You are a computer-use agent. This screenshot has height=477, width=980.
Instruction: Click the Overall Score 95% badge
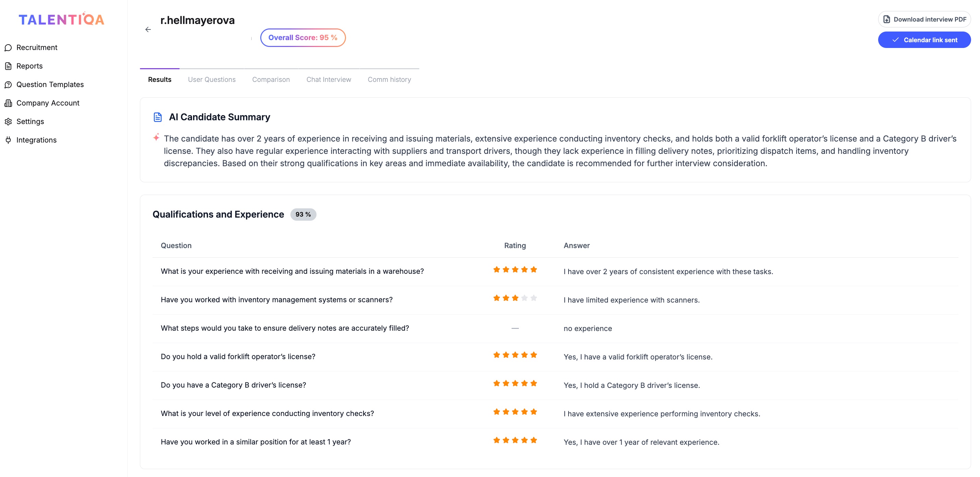pos(303,38)
